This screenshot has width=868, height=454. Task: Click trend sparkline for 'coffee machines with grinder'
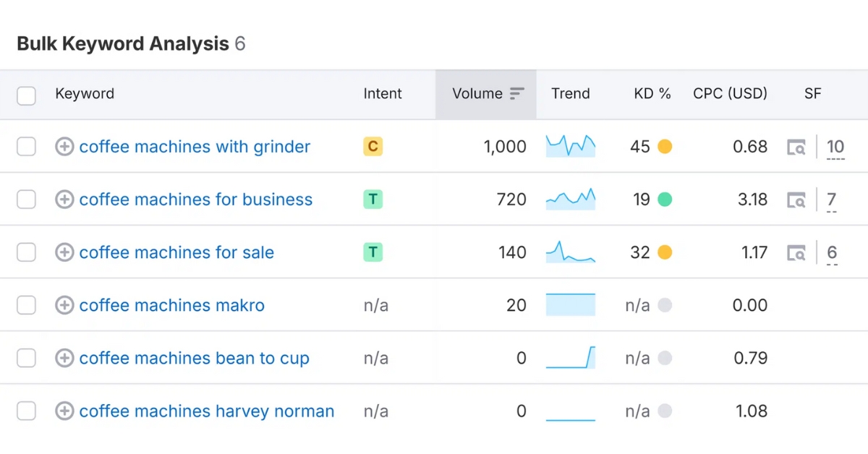coord(571,146)
